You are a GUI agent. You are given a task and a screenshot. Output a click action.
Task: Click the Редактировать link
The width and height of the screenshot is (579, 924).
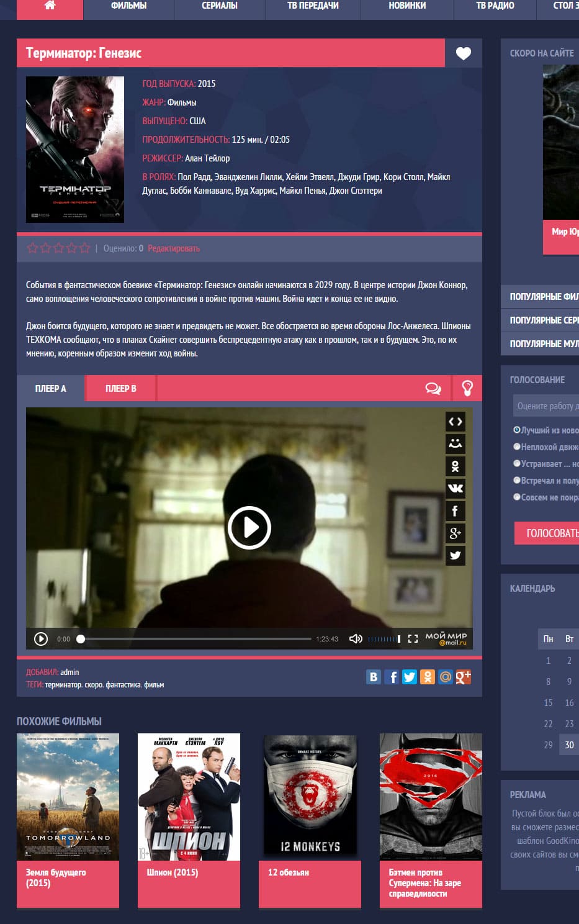point(174,248)
